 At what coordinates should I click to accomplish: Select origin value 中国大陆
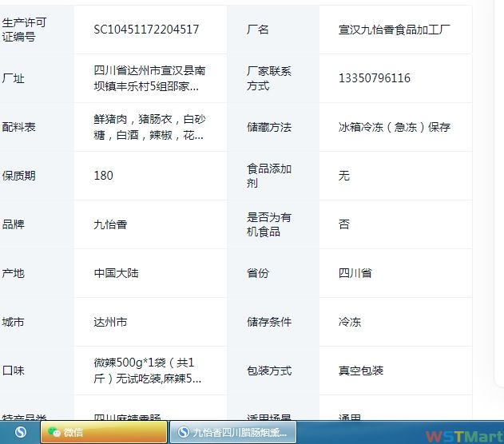click(116, 273)
